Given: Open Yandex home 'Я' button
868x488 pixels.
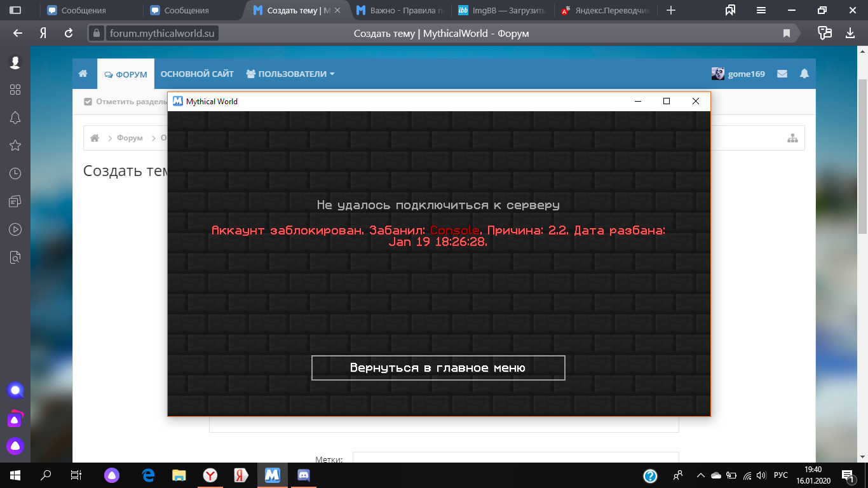Looking at the screenshot, I should coord(43,33).
